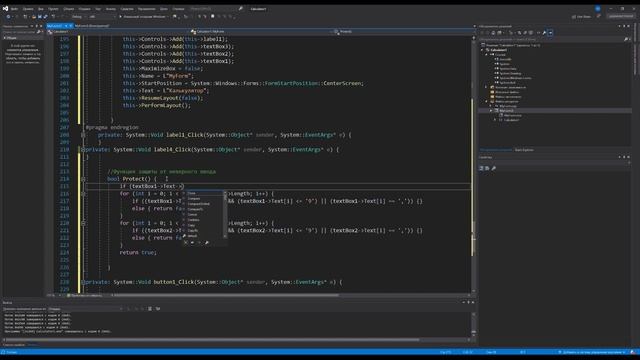640x360 pixels.
Task: Select Concat in the IntelliSense list
Action: point(202,214)
